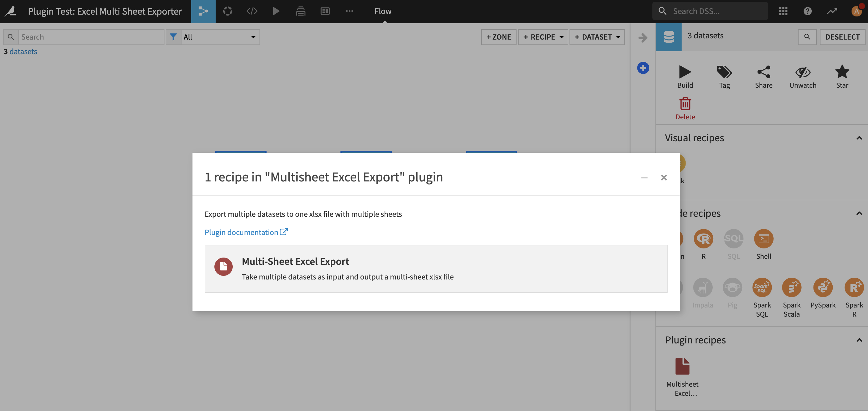Open the code notebooks icon
The height and width of the screenshot is (411, 868).
[x=252, y=11]
